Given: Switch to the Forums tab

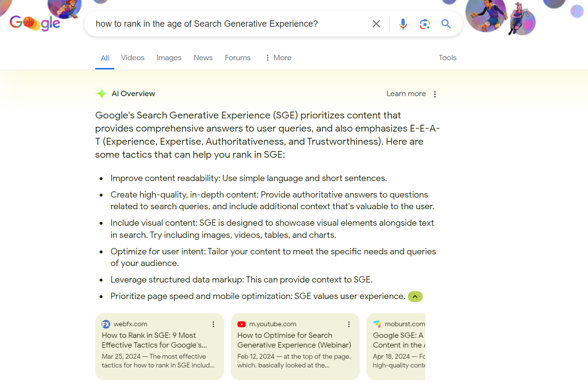Looking at the screenshot, I should click(238, 58).
